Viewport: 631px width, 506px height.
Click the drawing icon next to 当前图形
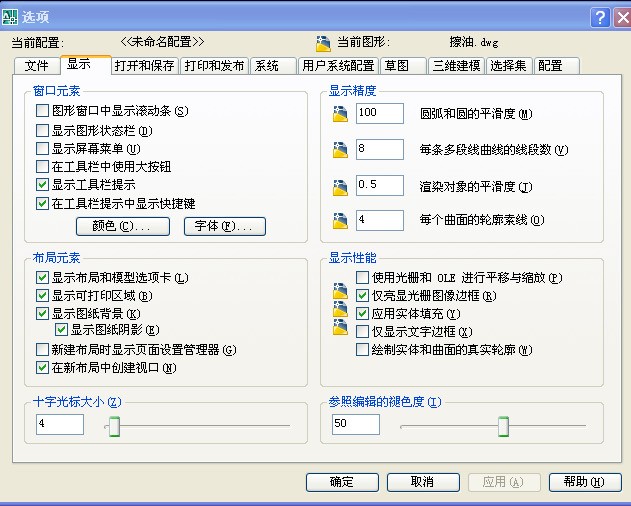pyautogui.click(x=323, y=43)
